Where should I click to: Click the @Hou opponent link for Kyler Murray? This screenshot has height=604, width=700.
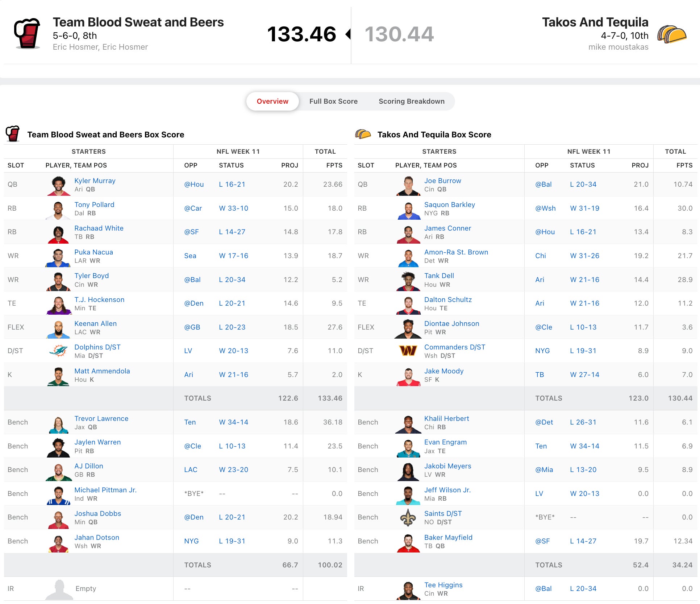pos(194,184)
